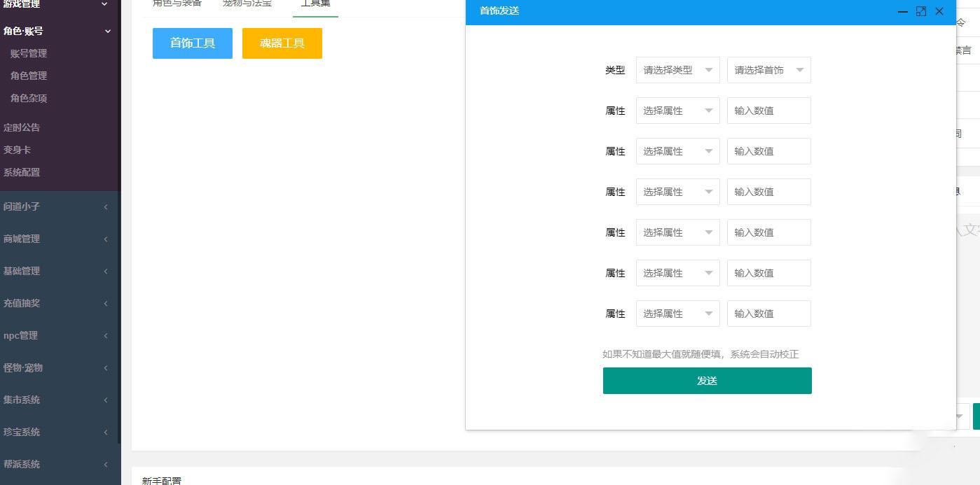
Task: Open the 请选择类型 dropdown
Action: (677, 70)
